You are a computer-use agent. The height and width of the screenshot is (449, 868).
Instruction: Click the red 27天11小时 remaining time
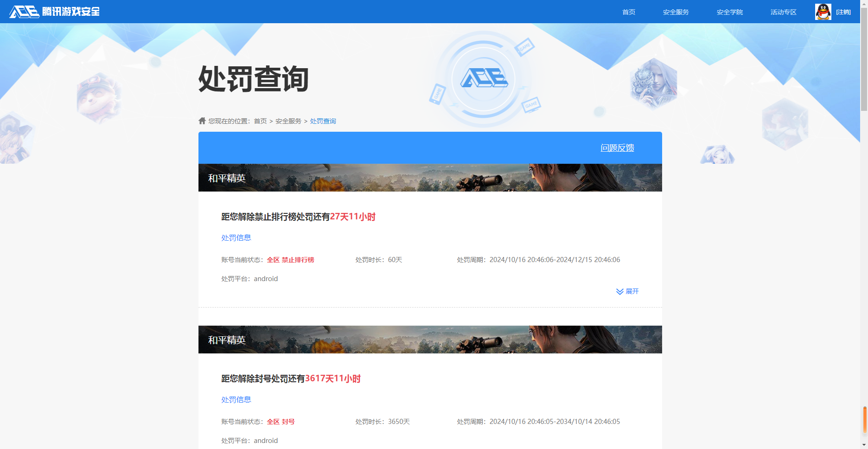pyautogui.click(x=353, y=217)
